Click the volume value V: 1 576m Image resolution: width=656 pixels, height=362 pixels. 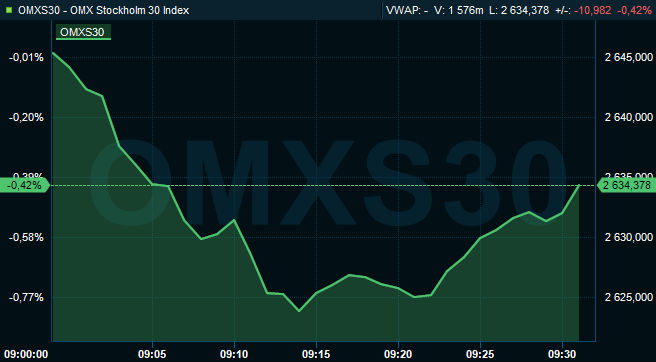(459, 10)
